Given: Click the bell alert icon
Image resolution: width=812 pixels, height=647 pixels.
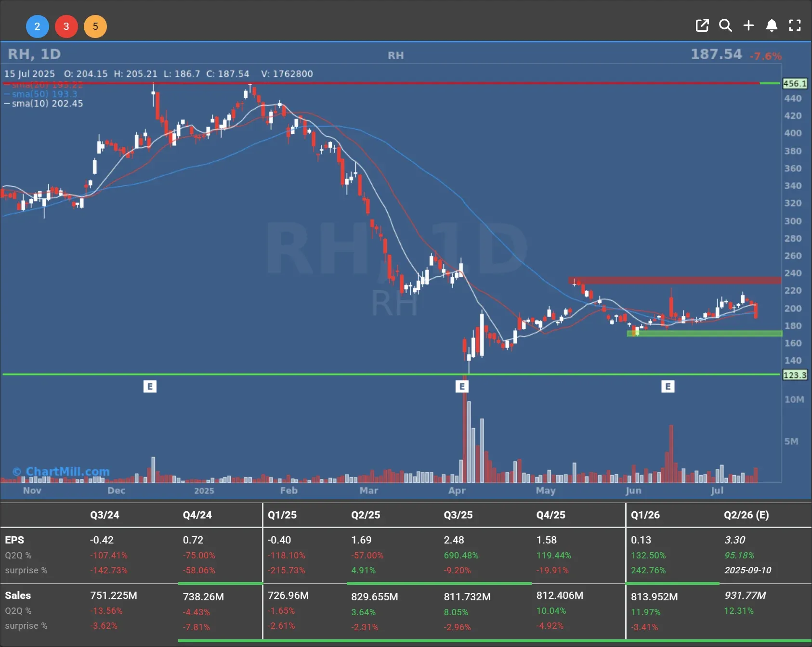Looking at the screenshot, I should click(772, 26).
